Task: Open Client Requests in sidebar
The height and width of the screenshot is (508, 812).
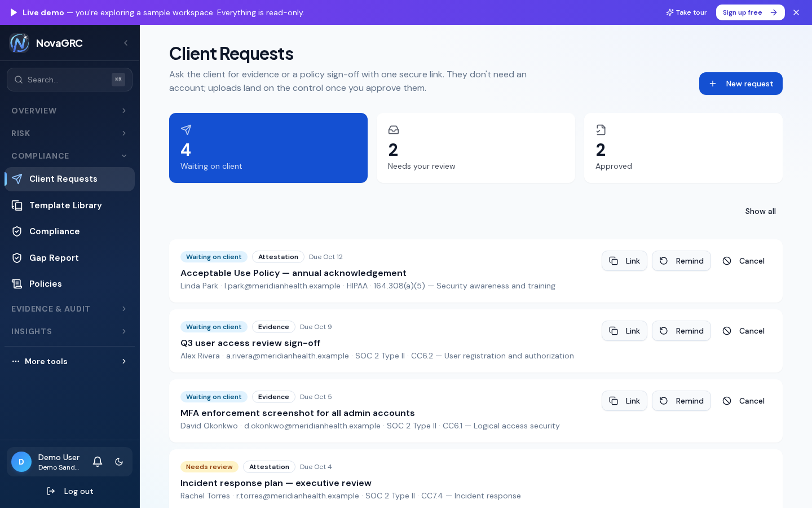Action: (69, 179)
